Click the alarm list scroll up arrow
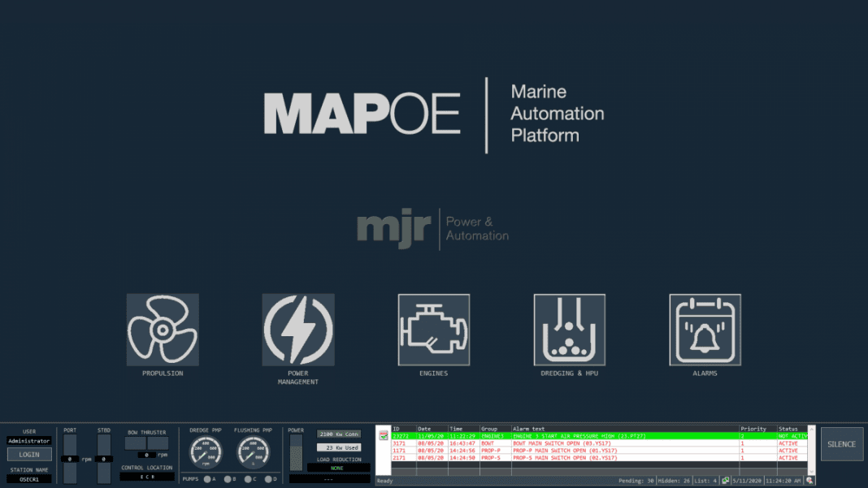This screenshot has height=488, width=868. tap(812, 429)
